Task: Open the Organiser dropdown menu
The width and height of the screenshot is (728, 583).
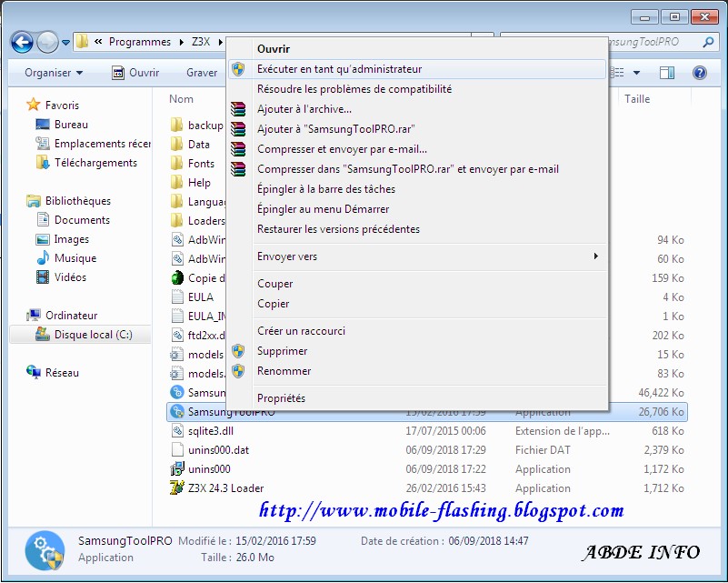Action: pos(54,73)
